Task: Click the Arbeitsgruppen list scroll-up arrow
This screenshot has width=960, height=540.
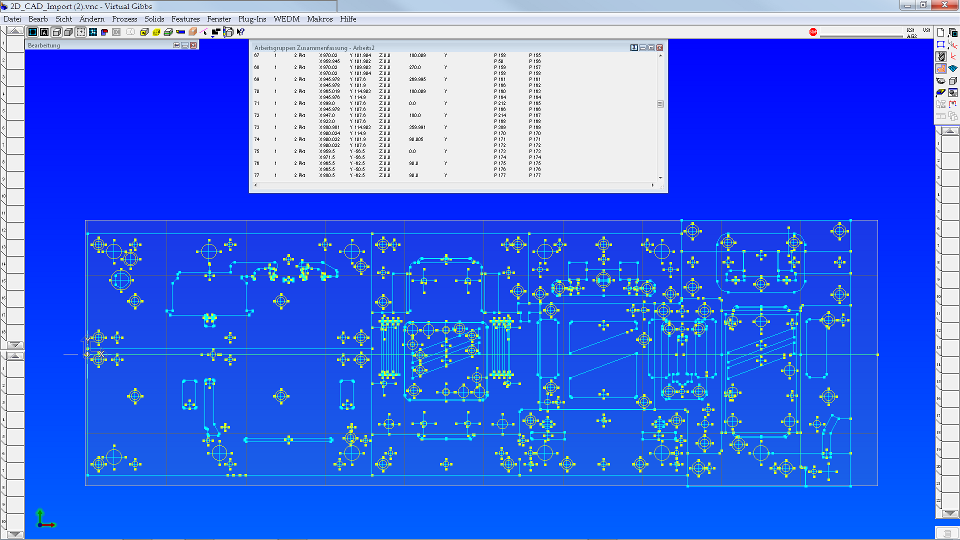Action: pyautogui.click(x=660, y=55)
